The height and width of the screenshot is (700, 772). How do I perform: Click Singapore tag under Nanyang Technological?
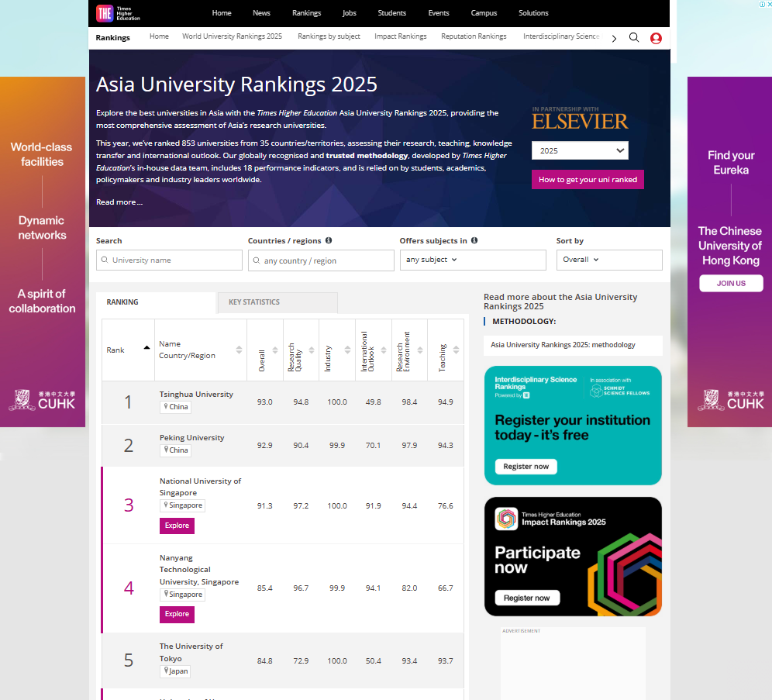coord(182,595)
